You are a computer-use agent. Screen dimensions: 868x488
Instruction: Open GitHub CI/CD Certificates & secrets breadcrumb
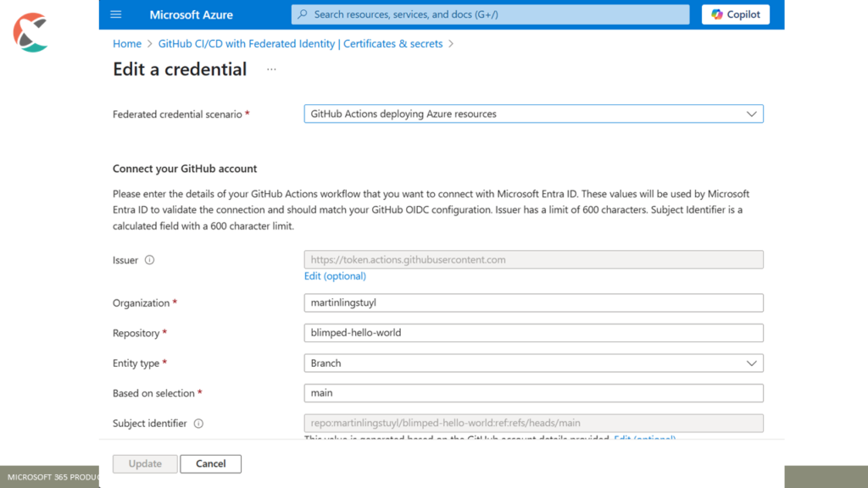pos(301,44)
